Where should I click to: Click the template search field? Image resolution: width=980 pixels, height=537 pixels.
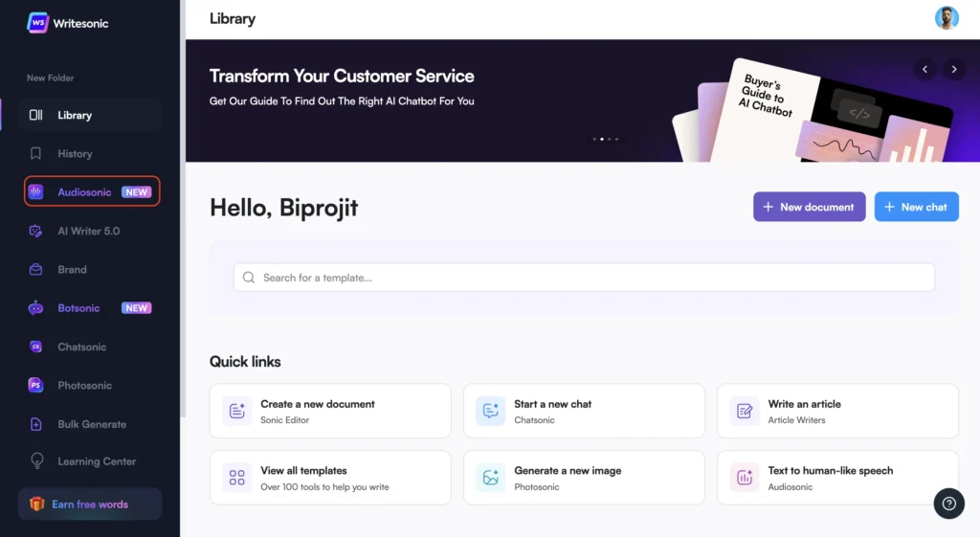point(584,278)
